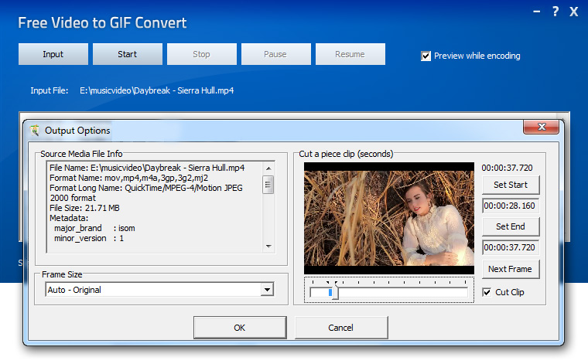
Task: Toggle the Preview while encoding checkbox
Action: 426,56
